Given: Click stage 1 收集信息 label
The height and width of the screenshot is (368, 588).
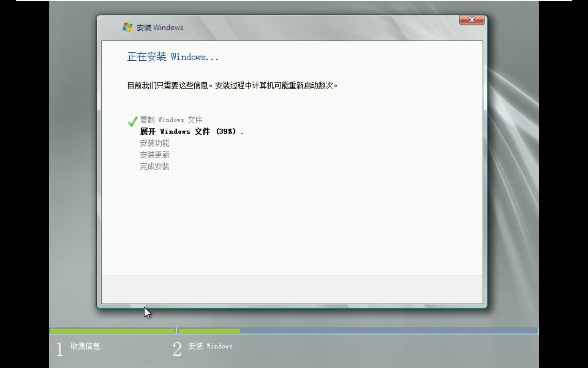Looking at the screenshot, I should click(85, 346).
